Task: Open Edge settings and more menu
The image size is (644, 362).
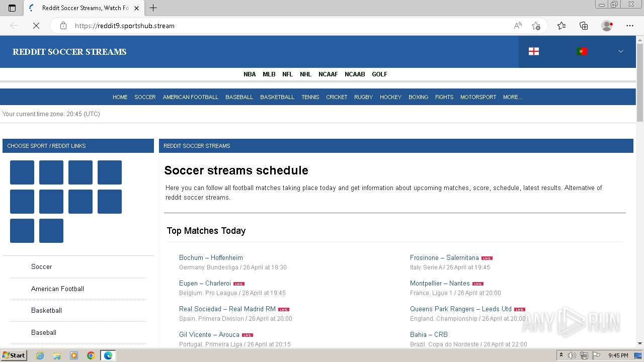Action: pos(630,26)
